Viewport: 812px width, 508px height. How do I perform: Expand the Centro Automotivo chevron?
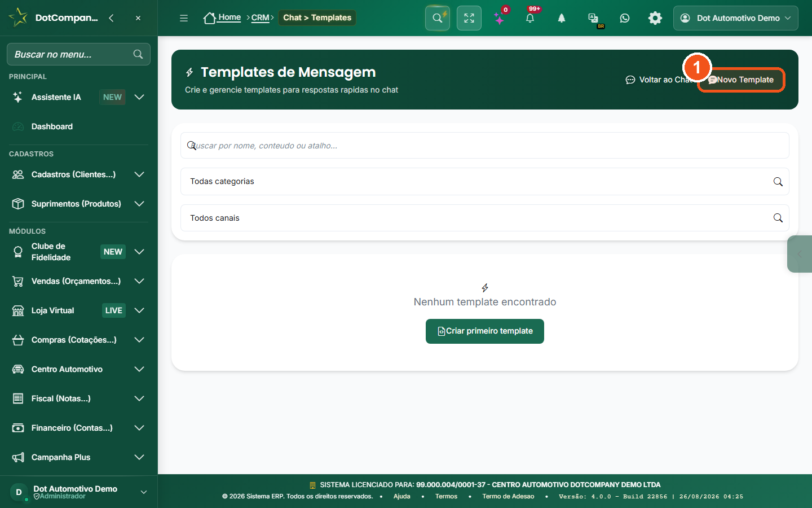pyautogui.click(x=139, y=369)
